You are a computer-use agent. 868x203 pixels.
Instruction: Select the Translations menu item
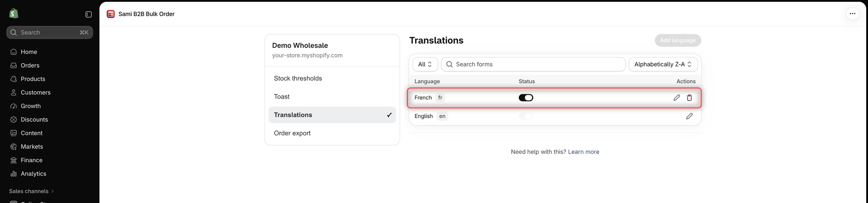point(332,115)
